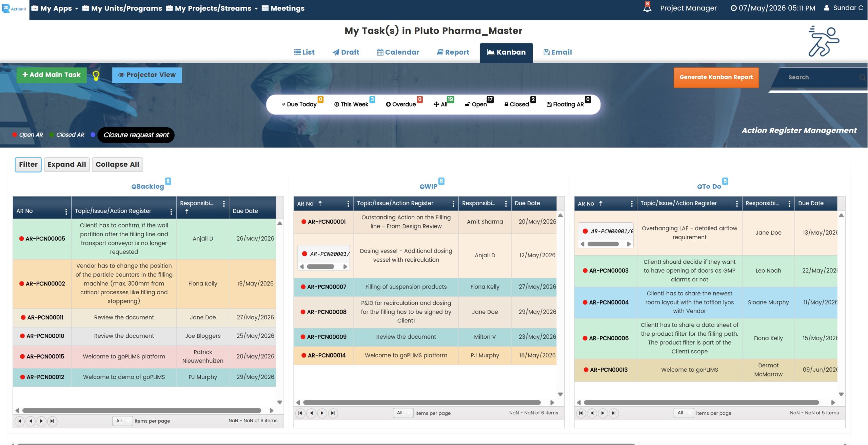868x445 pixels.
Task: Open To Do Responsibility column menu
Action: (789, 204)
